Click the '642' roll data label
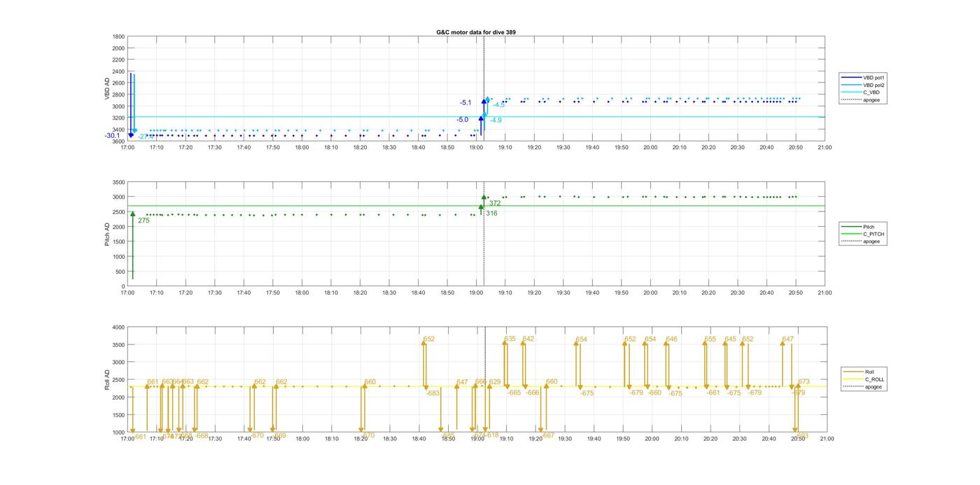Viewport: 980px width, 485px height. tap(528, 339)
